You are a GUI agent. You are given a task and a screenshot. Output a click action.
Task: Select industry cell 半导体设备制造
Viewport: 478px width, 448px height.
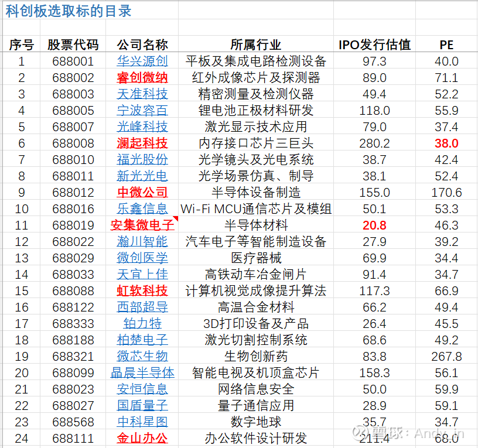tap(256, 192)
